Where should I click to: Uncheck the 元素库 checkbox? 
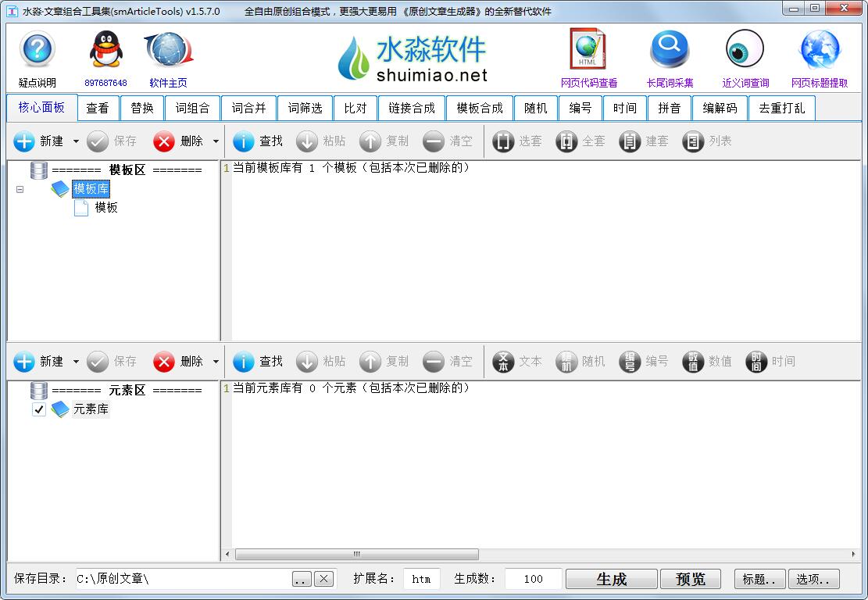tap(38, 409)
